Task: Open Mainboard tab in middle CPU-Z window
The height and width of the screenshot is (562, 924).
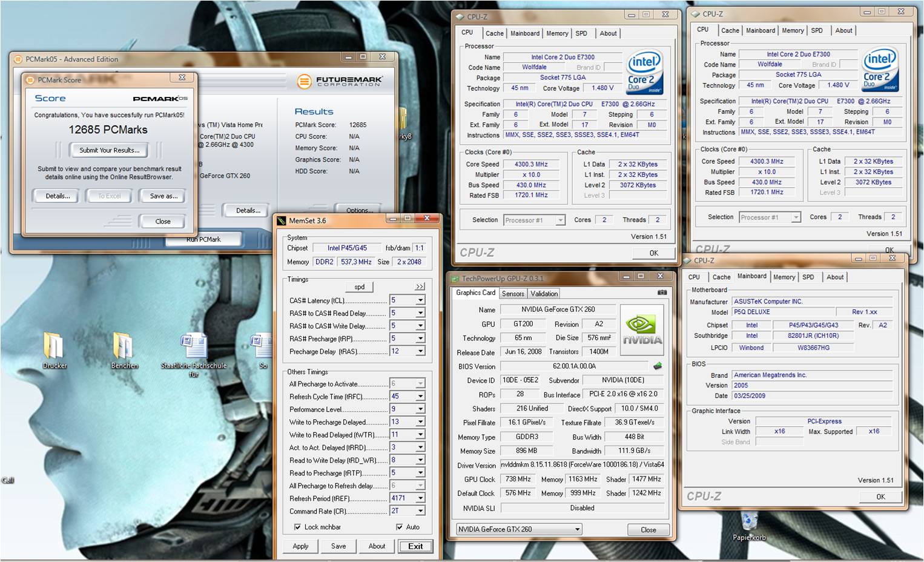Action: pyautogui.click(x=525, y=34)
